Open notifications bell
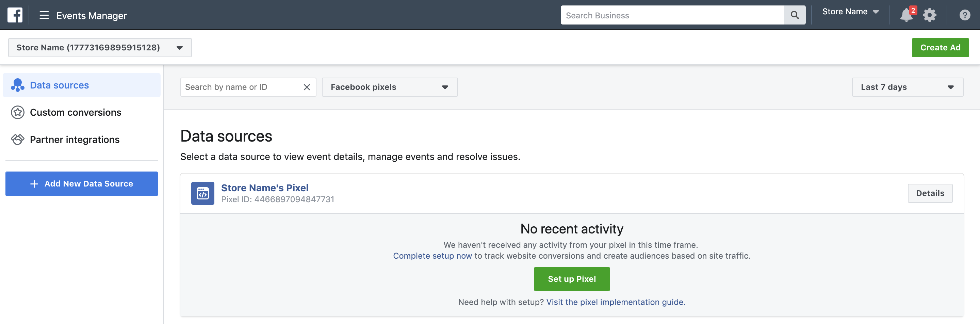 tap(906, 15)
